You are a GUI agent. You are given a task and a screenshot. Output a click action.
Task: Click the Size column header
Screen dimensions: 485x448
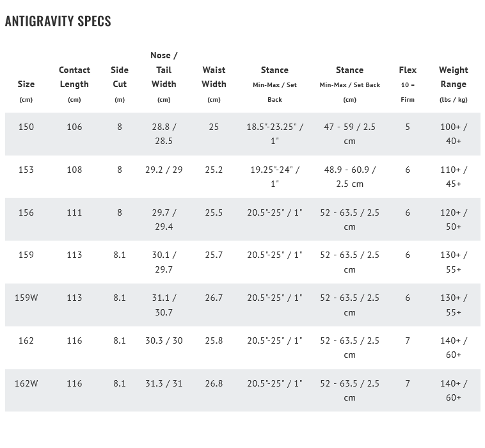pyautogui.click(x=26, y=84)
